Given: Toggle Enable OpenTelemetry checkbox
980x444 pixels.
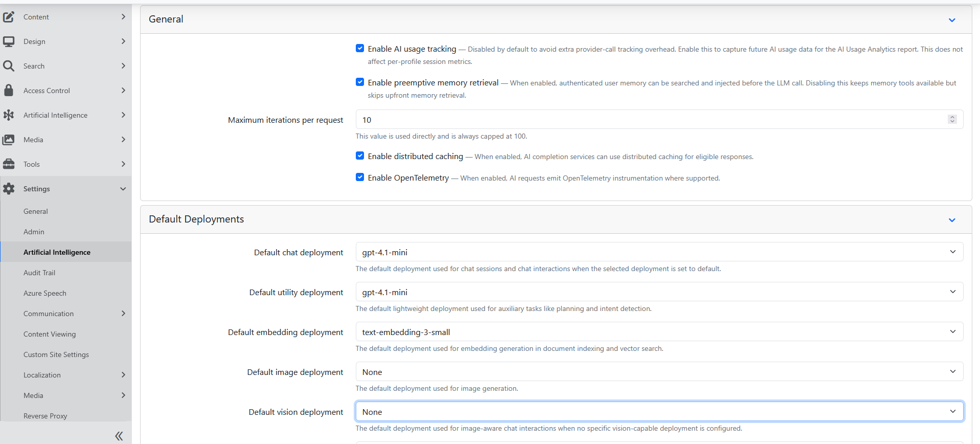Looking at the screenshot, I should [360, 177].
